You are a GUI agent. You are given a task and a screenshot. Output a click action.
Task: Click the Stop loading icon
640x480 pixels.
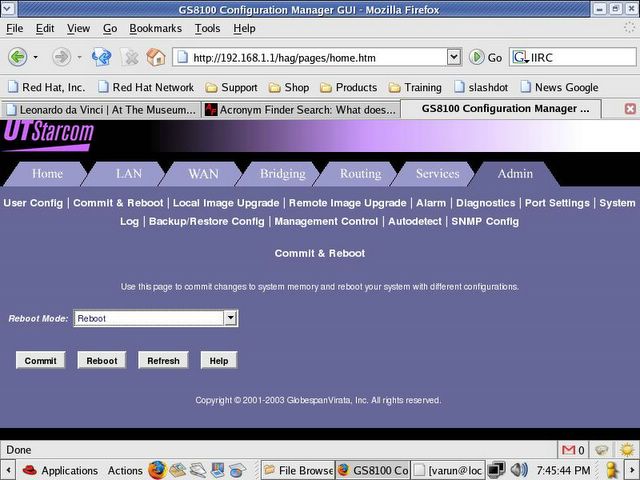point(131,57)
